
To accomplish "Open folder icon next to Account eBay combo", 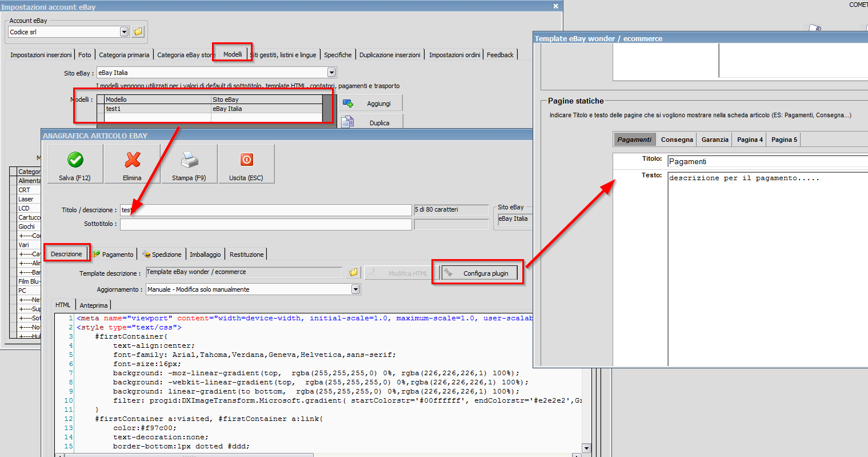I will (138, 31).
